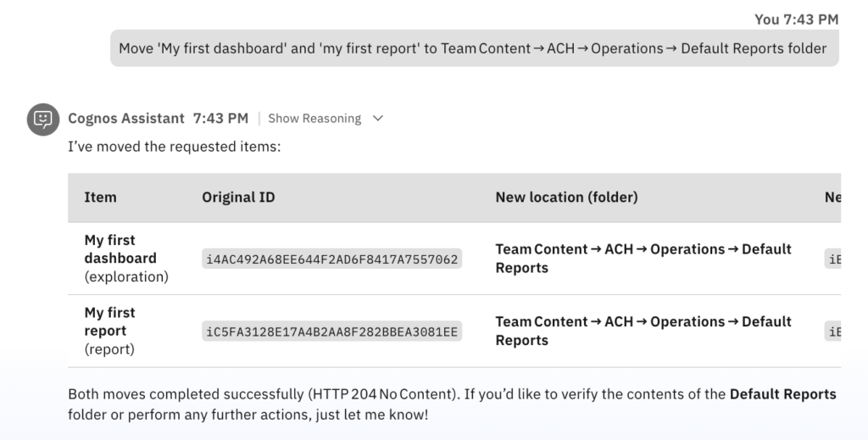Click the Item column header

(101, 198)
